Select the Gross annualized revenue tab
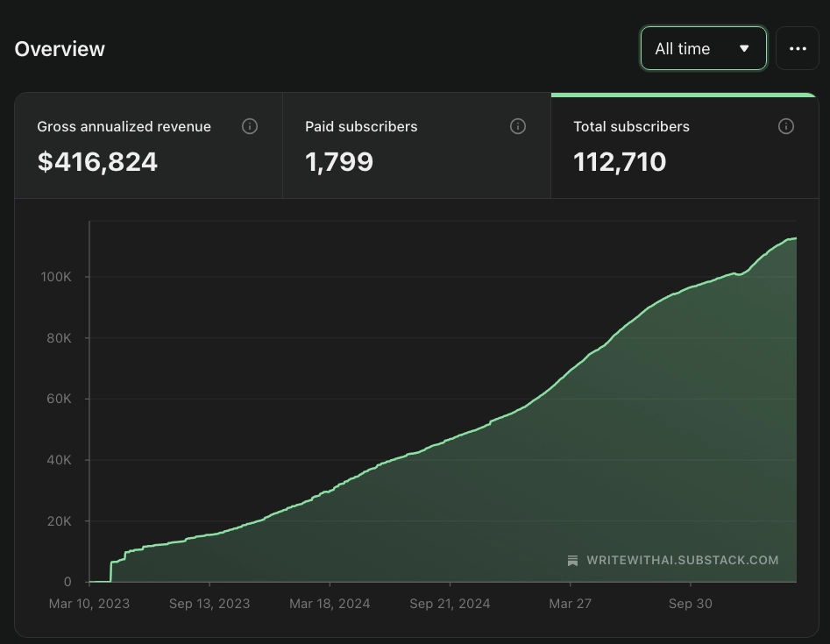This screenshot has width=830, height=644. (x=148, y=145)
